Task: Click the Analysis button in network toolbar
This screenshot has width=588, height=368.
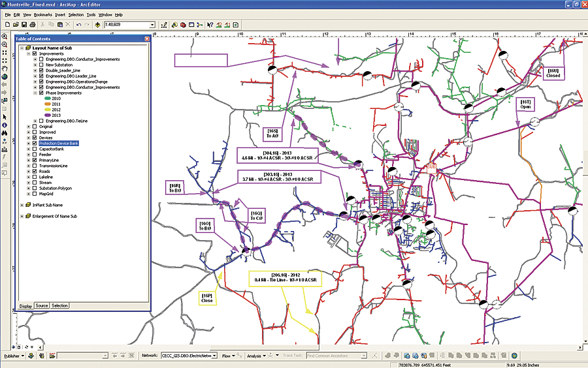Action: 255,356
